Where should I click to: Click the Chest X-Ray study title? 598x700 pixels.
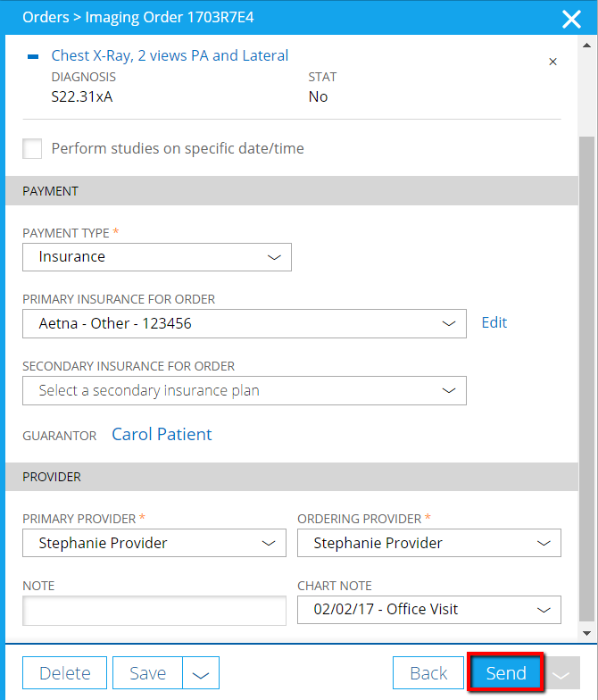(x=170, y=55)
